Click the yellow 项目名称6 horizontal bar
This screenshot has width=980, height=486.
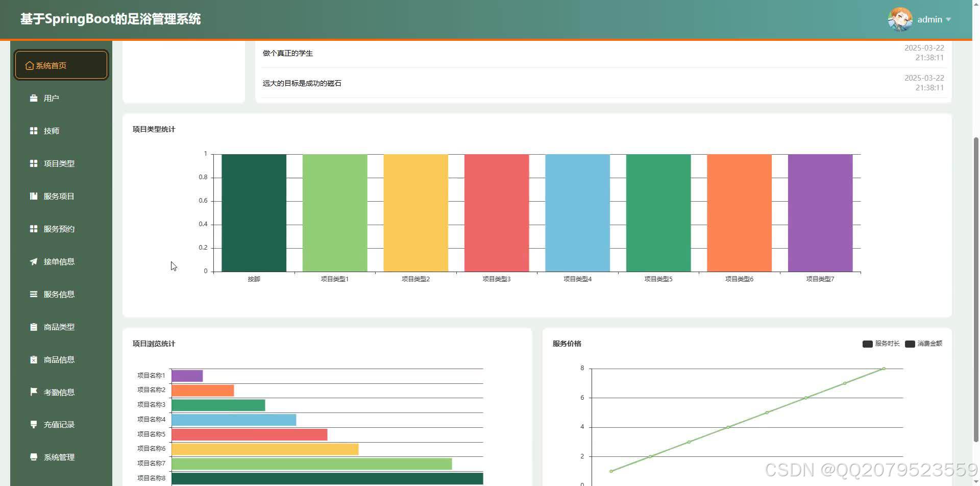tap(265, 449)
